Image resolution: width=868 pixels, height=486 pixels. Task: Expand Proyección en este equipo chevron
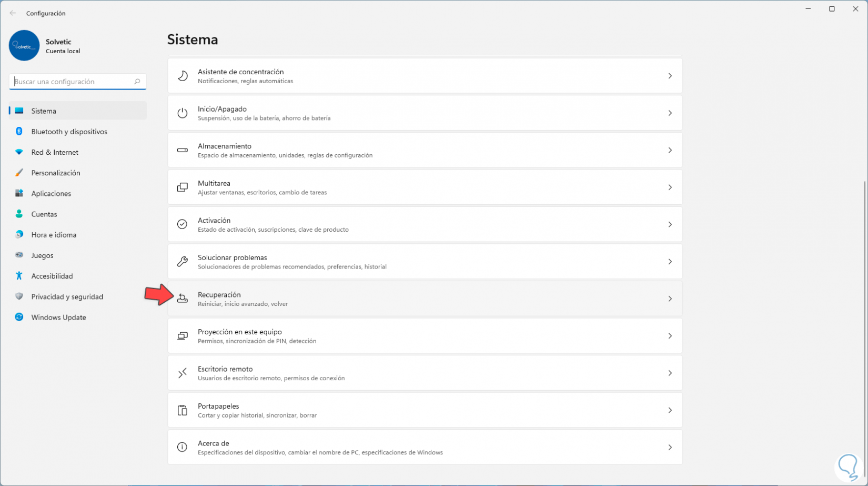670,336
